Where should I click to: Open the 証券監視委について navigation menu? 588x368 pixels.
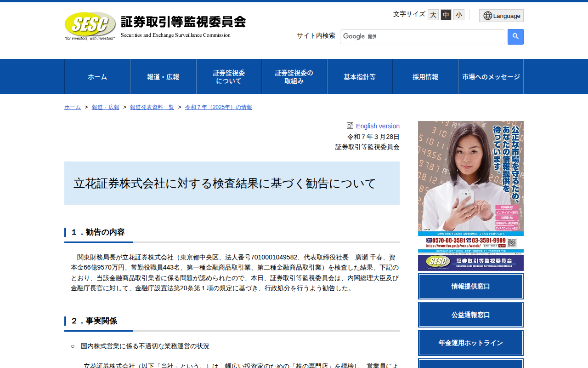(x=229, y=76)
